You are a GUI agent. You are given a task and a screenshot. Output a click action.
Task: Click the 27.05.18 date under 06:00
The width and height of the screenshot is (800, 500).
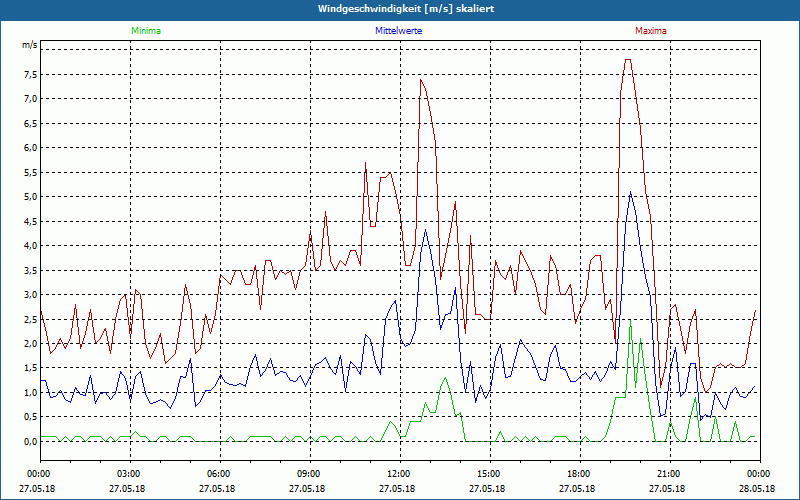[217, 488]
